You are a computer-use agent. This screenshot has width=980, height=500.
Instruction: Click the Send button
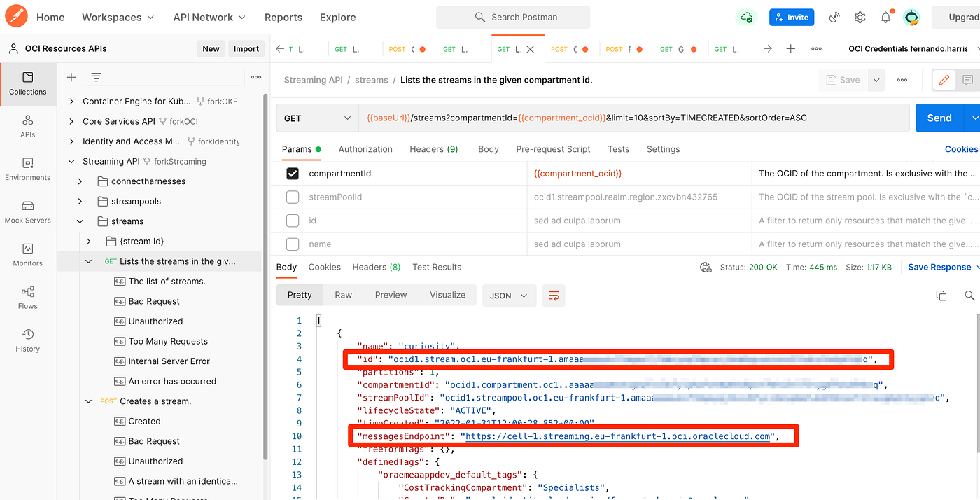click(x=939, y=118)
